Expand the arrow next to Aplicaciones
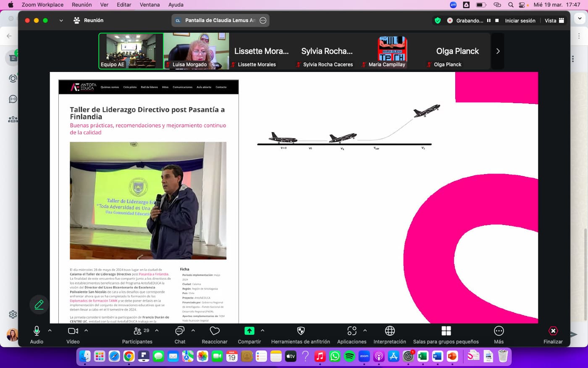The width and height of the screenshot is (588, 368). [365, 331]
